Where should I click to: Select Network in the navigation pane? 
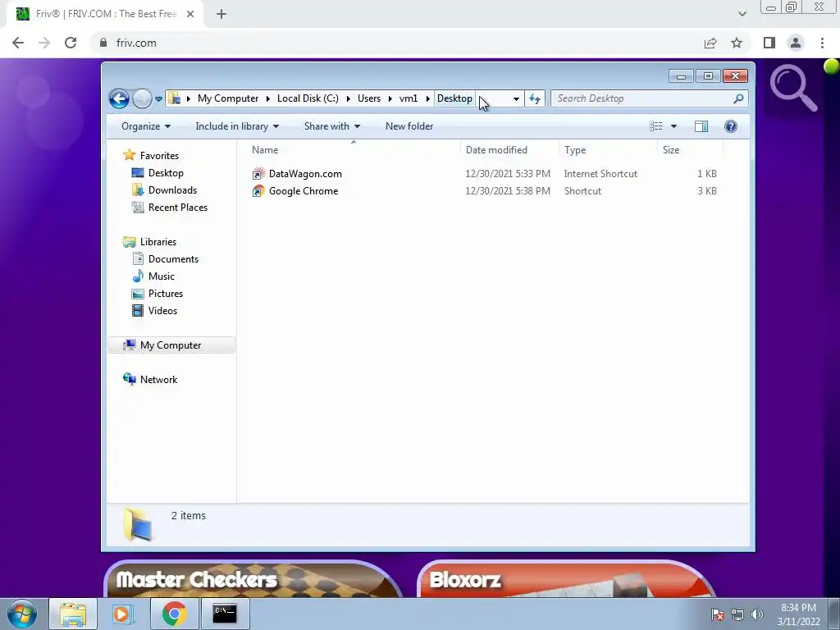coord(158,380)
